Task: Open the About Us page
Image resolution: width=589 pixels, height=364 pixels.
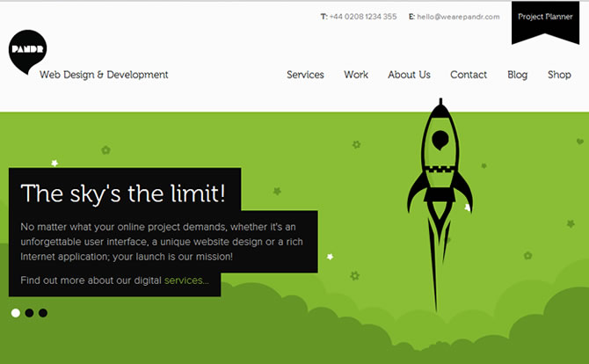Action: [409, 75]
